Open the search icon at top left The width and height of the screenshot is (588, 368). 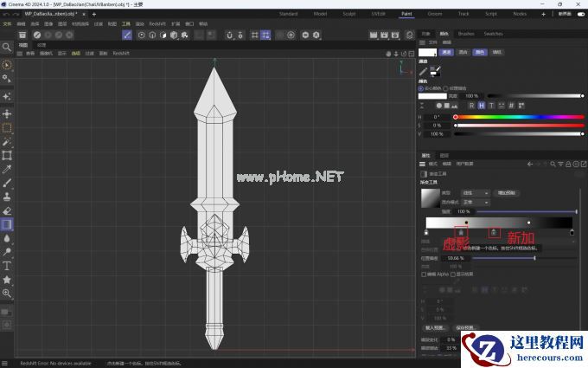click(x=7, y=47)
